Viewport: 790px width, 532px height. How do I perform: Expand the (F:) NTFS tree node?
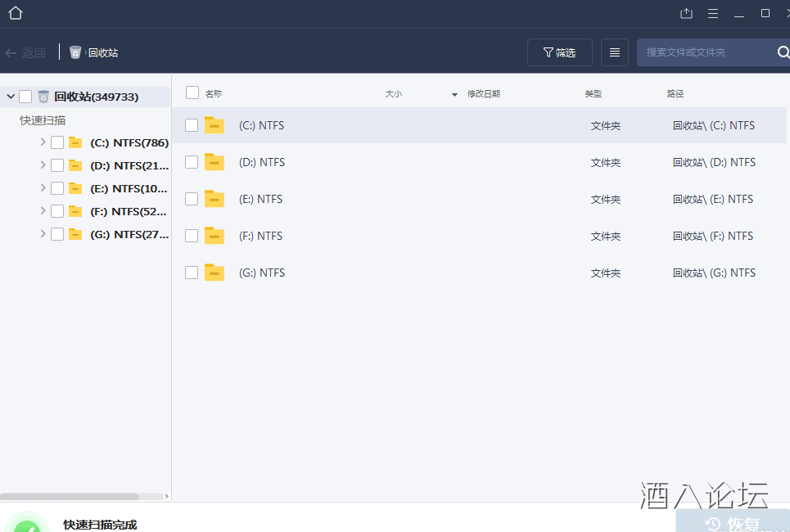pos(43,211)
